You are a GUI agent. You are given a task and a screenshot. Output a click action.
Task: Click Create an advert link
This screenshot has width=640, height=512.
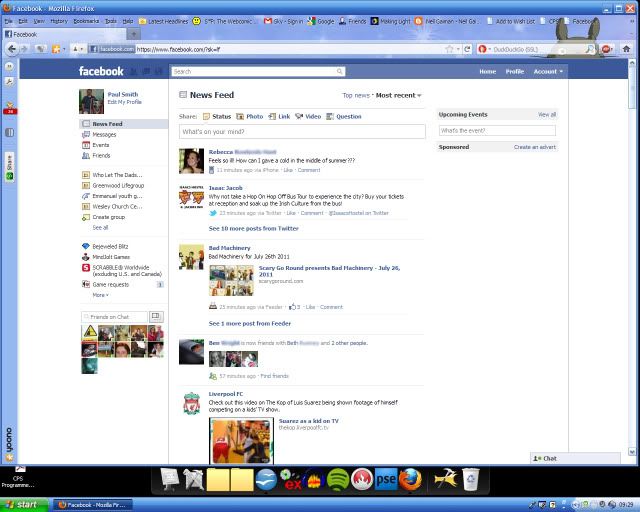(x=535, y=147)
